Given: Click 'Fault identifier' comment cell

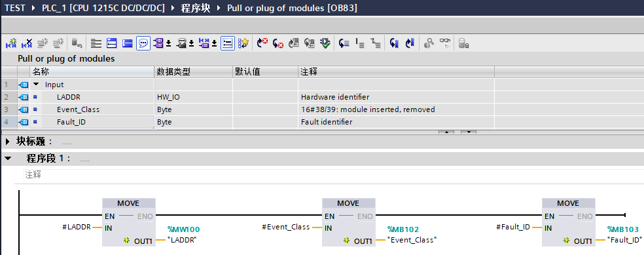Looking at the screenshot, I should 396,122.
